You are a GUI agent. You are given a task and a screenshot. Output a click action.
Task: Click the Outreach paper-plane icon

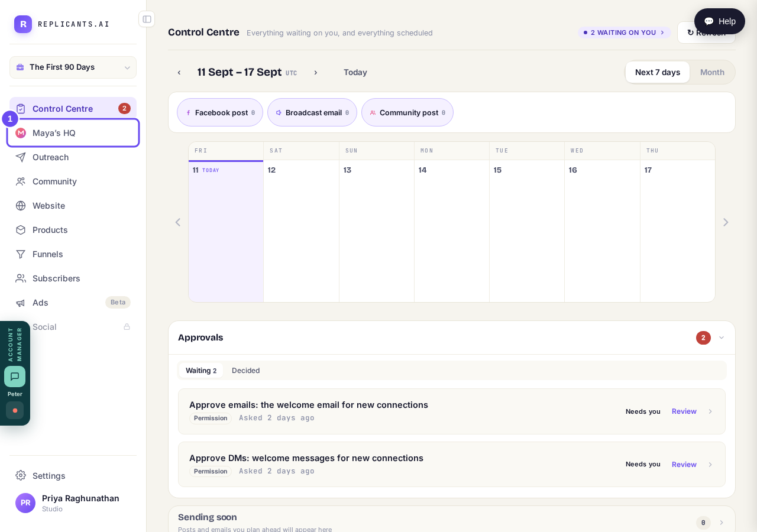[21, 157]
